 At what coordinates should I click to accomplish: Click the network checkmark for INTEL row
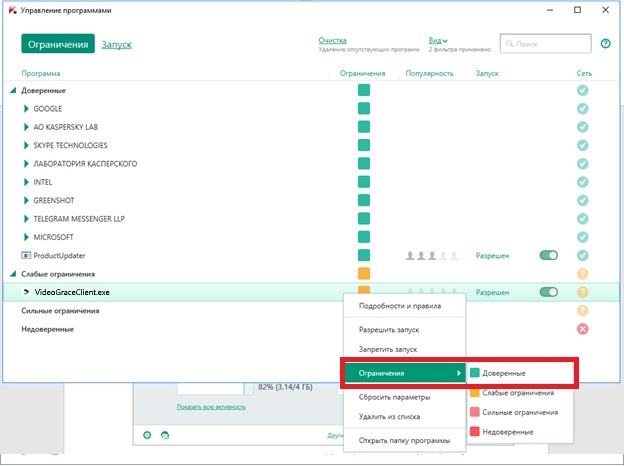583,182
